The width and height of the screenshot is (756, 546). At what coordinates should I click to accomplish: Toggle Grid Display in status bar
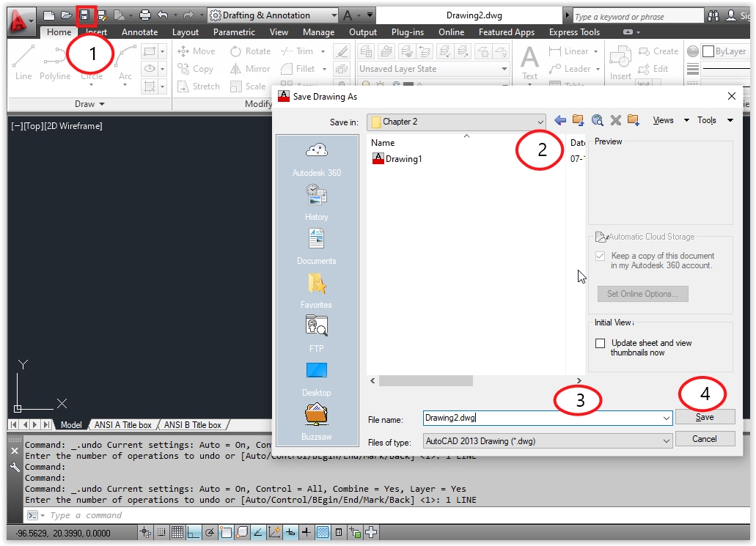(x=177, y=533)
